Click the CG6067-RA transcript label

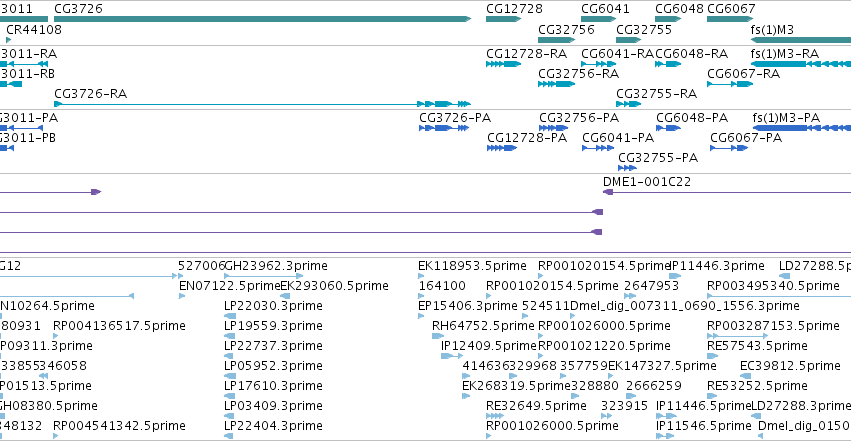(743, 73)
